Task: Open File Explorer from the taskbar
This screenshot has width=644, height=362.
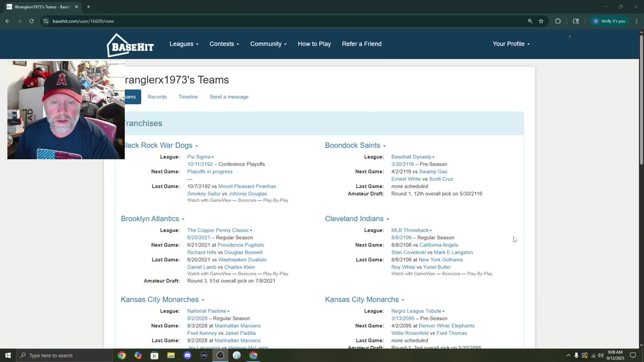Action: point(171,355)
